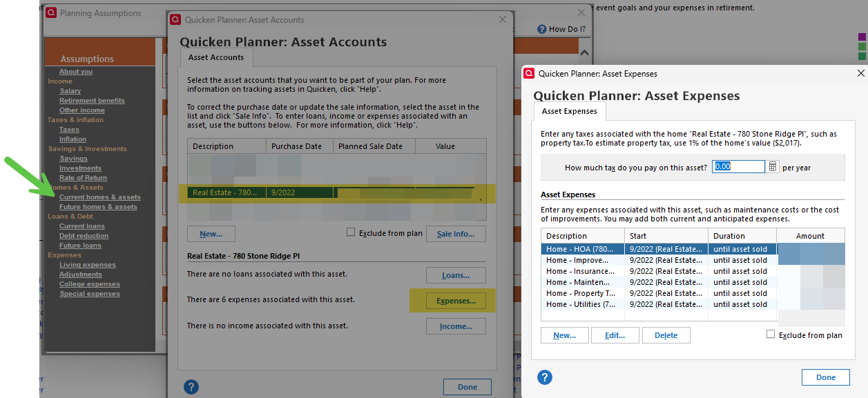Sort expenses by Duration column header
This screenshot has width=868, height=398.
pyautogui.click(x=742, y=235)
